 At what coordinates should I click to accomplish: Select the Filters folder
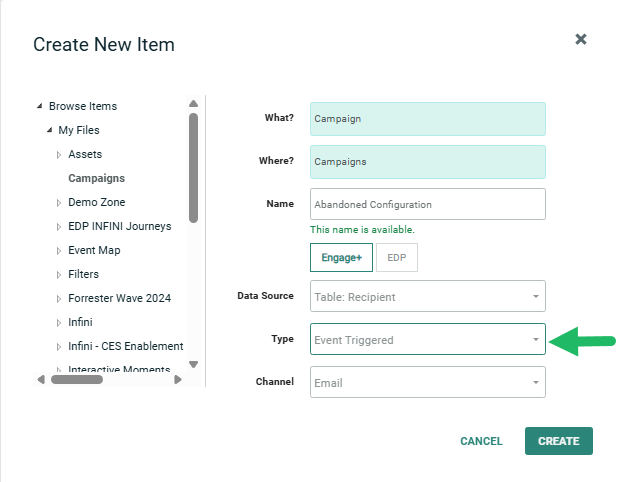[83, 274]
